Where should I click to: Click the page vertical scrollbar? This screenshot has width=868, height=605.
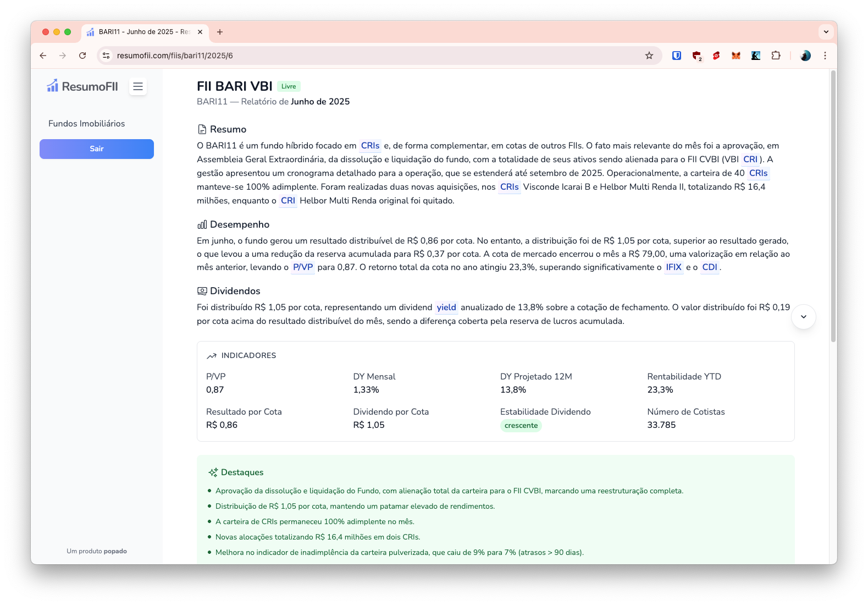[x=833, y=206]
